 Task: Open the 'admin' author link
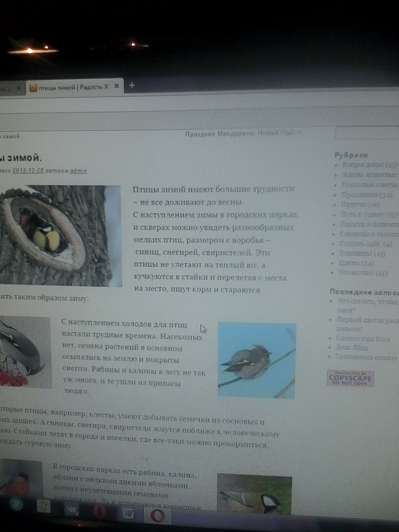coord(78,171)
